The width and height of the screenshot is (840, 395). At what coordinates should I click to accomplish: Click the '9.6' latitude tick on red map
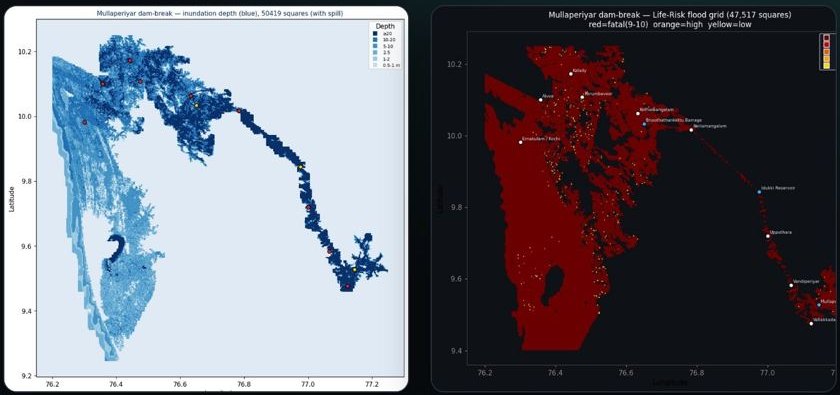tap(457, 279)
